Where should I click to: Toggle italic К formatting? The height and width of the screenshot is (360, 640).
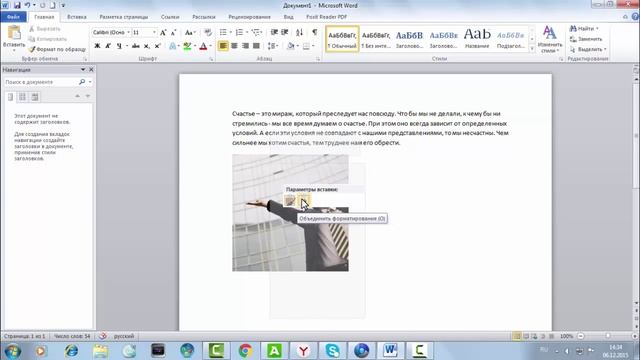tap(108, 46)
